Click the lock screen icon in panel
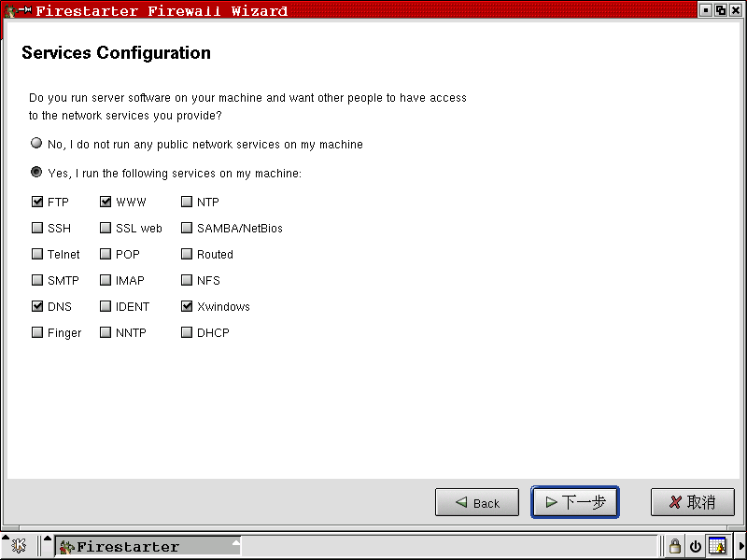The height and width of the screenshot is (560, 747). (x=674, y=546)
